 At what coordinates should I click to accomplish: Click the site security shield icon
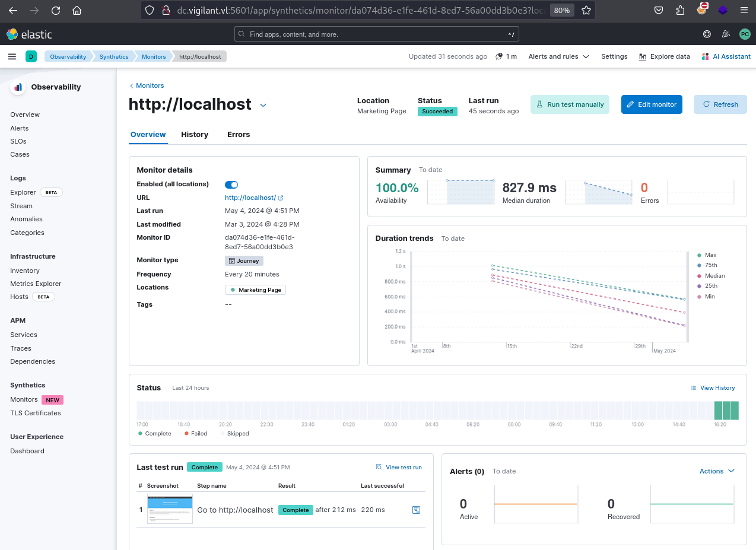150,10
